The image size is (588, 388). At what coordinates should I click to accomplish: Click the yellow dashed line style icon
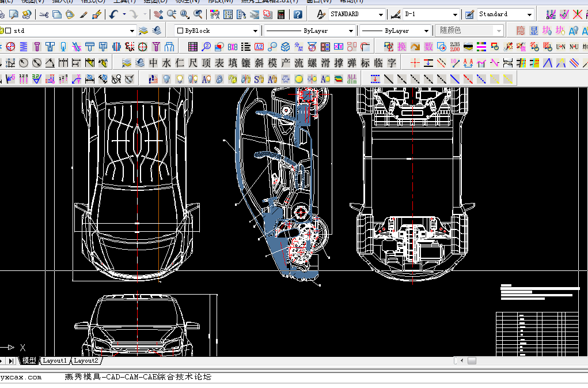point(508,79)
